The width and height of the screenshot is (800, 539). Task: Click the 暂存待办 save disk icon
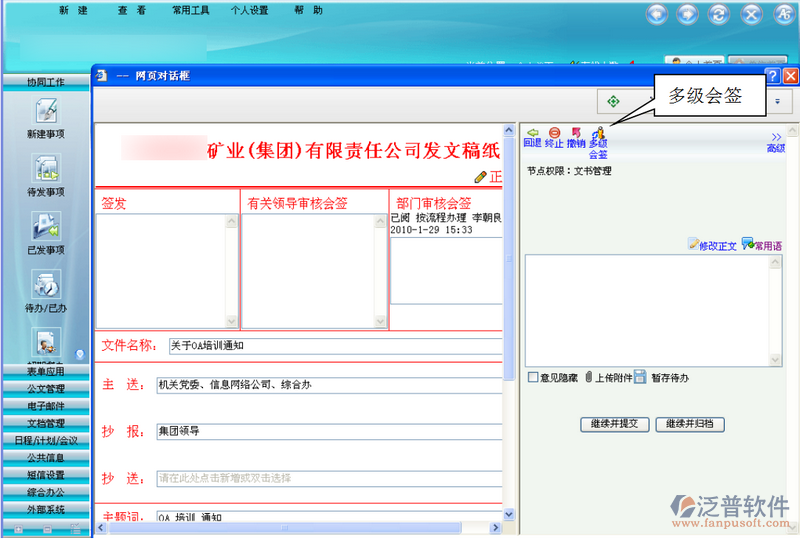(x=640, y=377)
